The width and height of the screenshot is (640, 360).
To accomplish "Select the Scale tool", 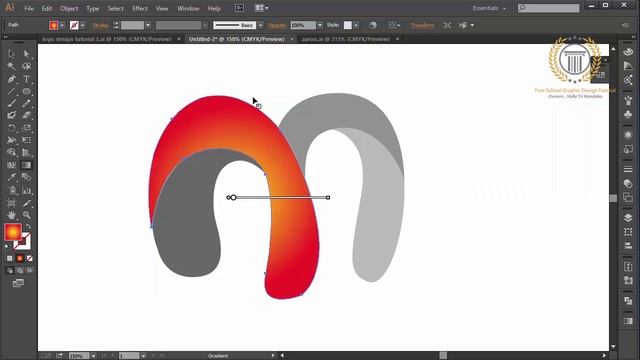I will (x=27, y=128).
